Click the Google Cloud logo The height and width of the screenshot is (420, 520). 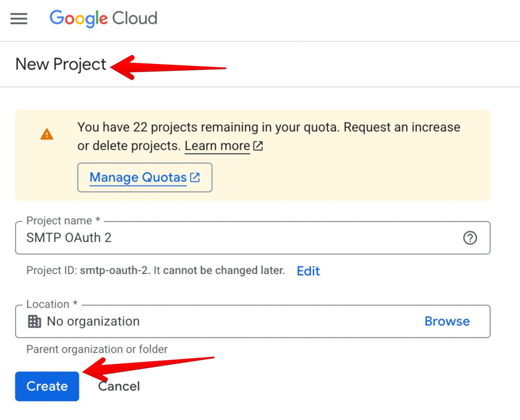(x=103, y=18)
